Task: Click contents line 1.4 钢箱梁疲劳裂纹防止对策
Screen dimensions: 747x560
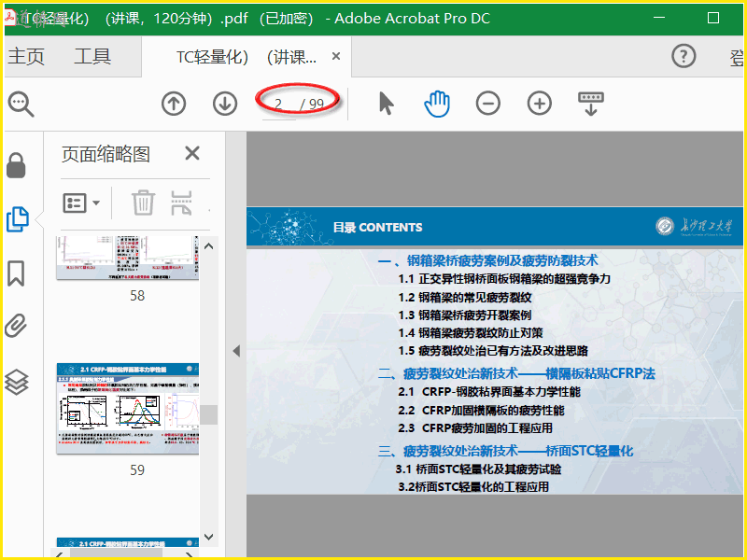Action: 471,333
